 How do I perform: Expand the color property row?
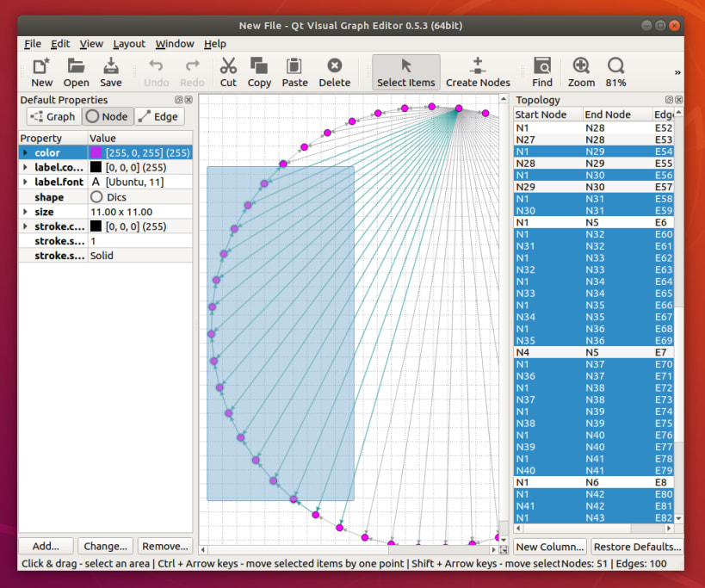[x=26, y=152]
